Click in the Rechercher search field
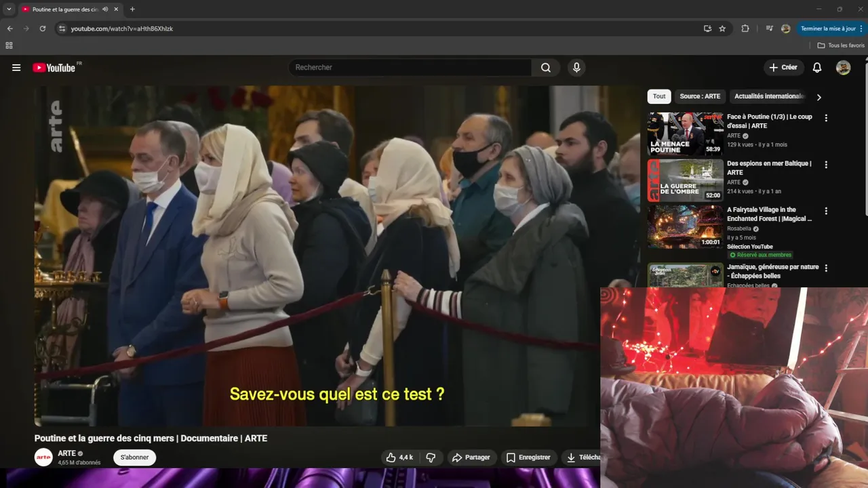The width and height of the screenshot is (868, 488). point(410,68)
